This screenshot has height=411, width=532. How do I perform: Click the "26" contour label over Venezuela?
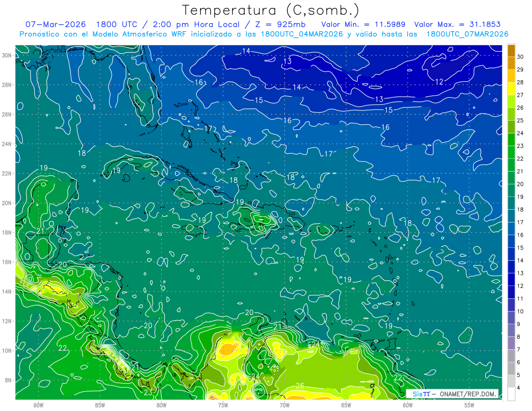tap(300, 385)
